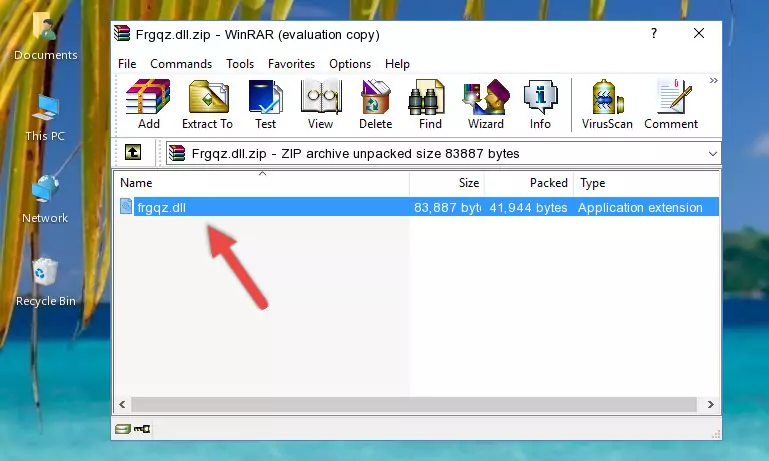Image resolution: width=769 pixels, height=461 pixels.
Task: Click the horizontal scrollbar left arrow
Action: click(122, 405)
